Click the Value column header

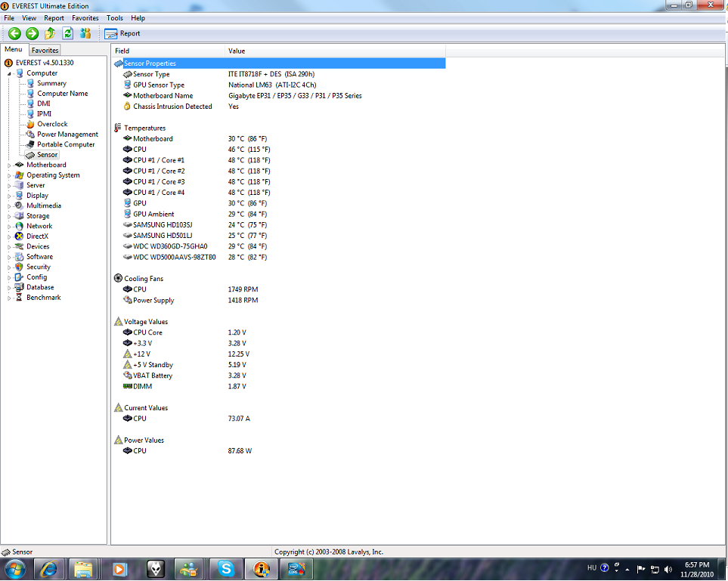(x=335, y=51)
